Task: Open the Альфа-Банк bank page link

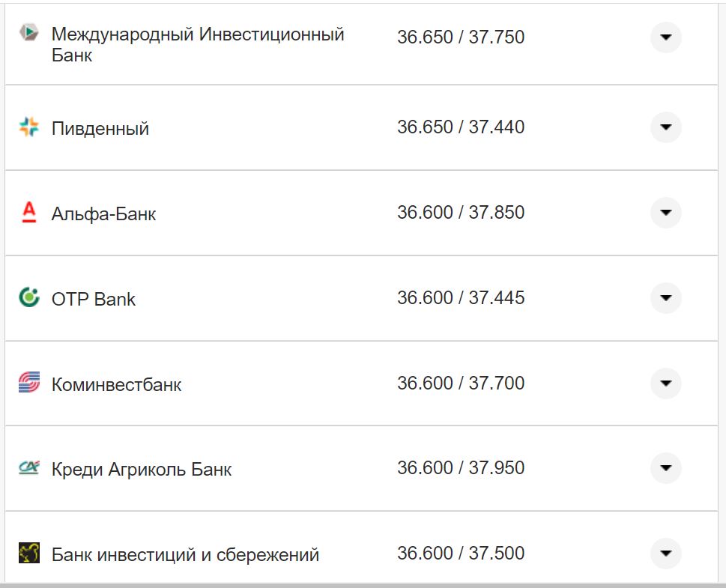Action: point(102,213)
